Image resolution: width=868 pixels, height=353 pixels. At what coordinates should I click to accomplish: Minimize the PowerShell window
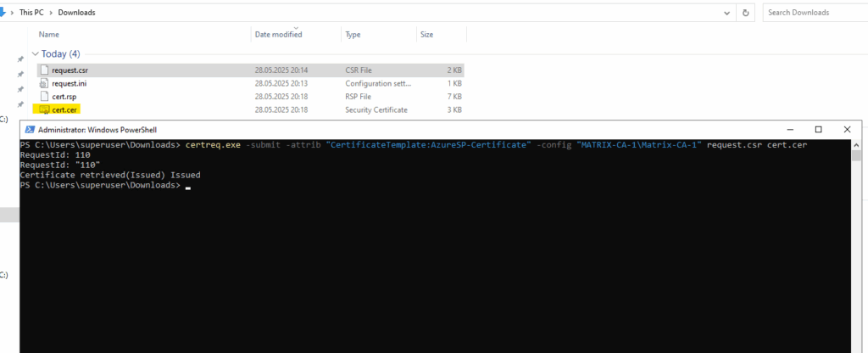pyautogui.click(x=789, y=130)
